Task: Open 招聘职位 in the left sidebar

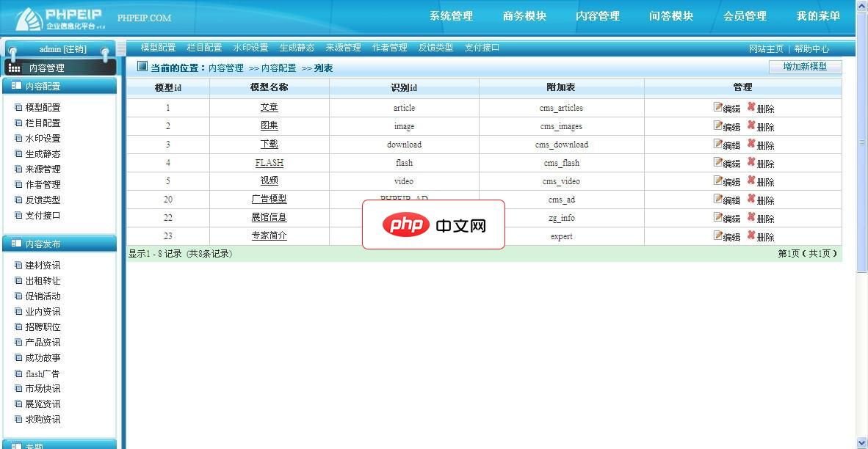Action: pyautogui.click(x=43, y=327)
